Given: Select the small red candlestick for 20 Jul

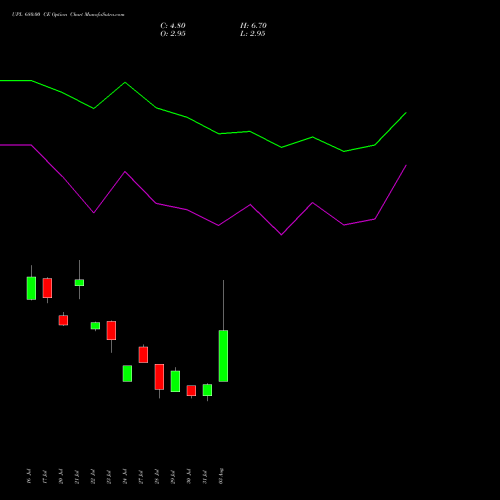Looking at the screenshot, I should [63, 320].
